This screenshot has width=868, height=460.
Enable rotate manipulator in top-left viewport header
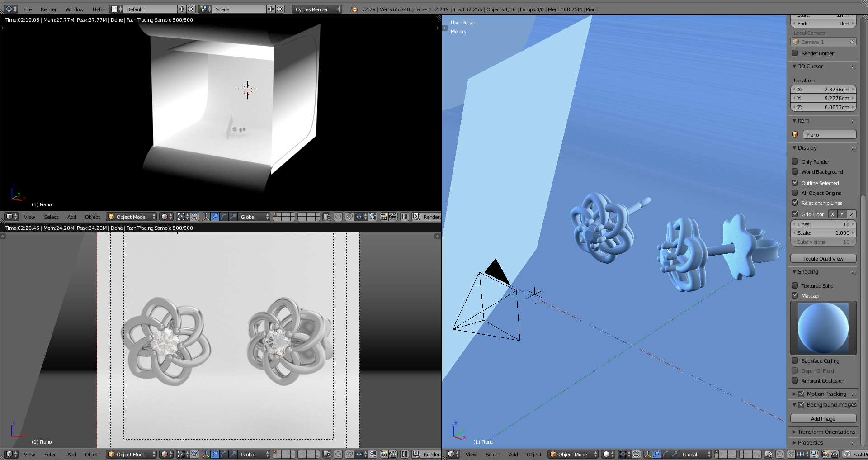[224, 217]
